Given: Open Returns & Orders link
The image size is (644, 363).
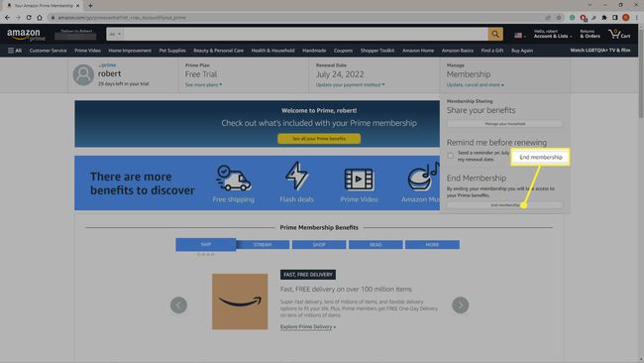Looking at the screenshot, I should click(590, 34).
